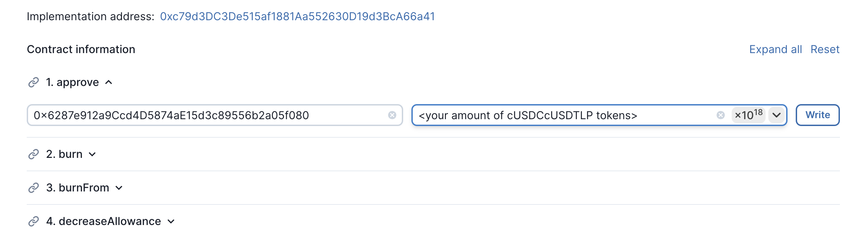Copy link icon beside burnFrom method
The width and height of the screenshot is (868, 237).
coord(34,188)
